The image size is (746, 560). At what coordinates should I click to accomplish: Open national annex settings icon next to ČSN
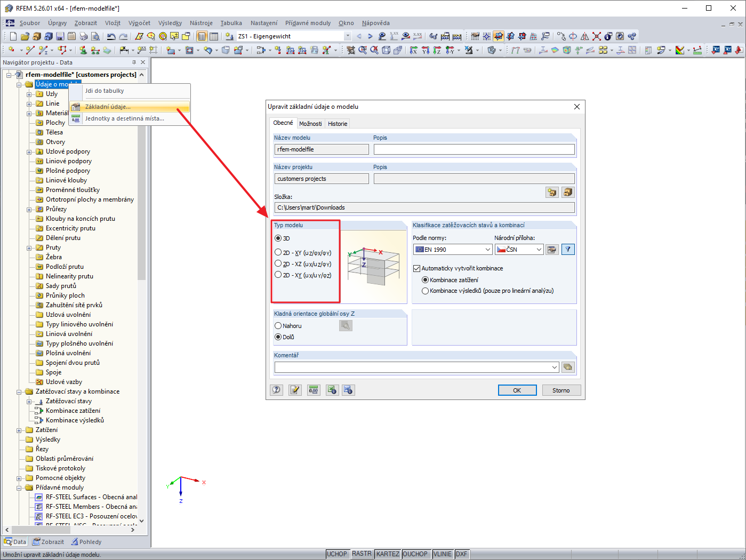pos(552,249)
